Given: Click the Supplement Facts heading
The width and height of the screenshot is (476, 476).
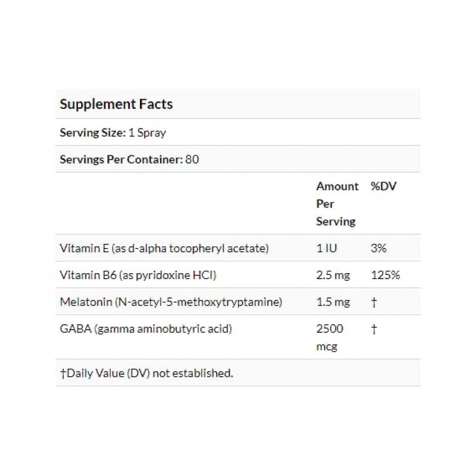Looking at the screenshot, I should point(116,104).
